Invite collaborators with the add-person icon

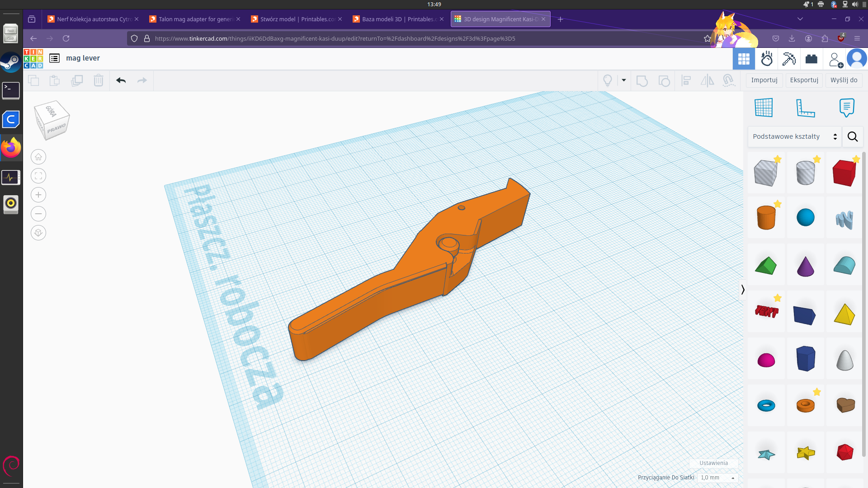coord(835,60)
